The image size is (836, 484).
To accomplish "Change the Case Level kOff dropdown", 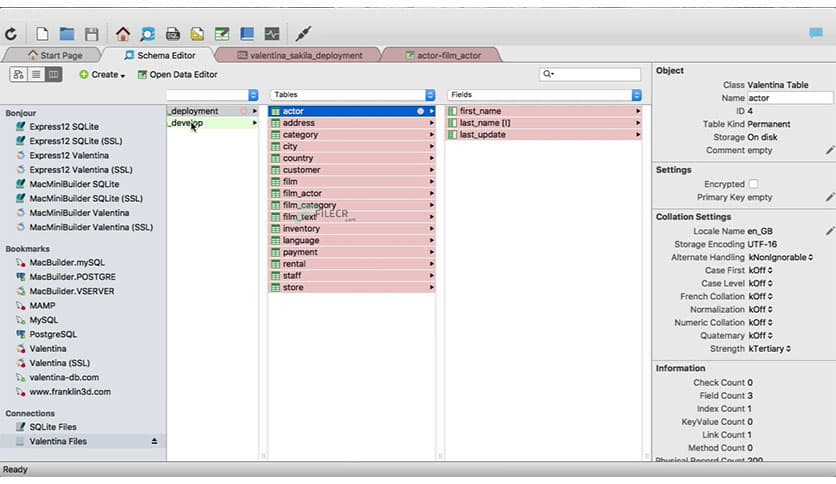I will [x=760, y=284].
